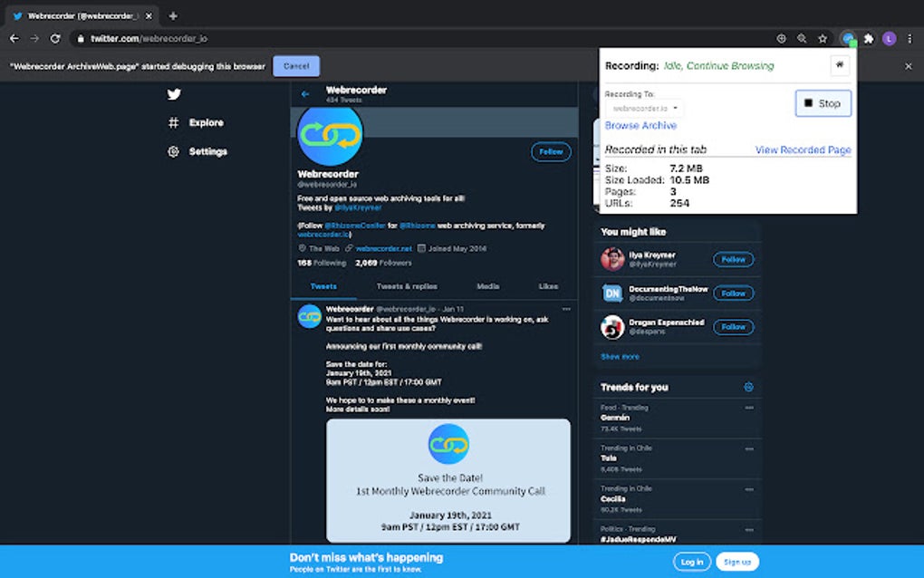Image resolution: width=924 pixels, height=578 pixels.
Task: Open the Chrome three-dot menu
Action: coord(909,39)
